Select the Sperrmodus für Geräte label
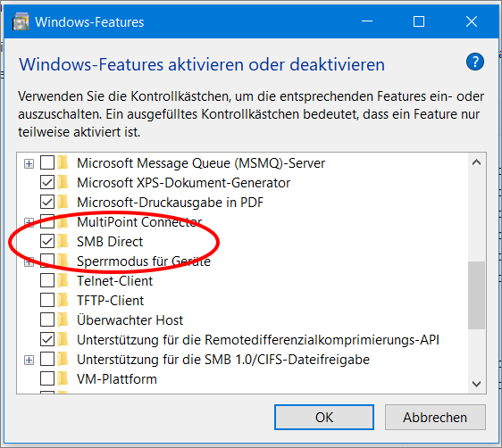Screen dimensions: 502x448 [144, 261]
